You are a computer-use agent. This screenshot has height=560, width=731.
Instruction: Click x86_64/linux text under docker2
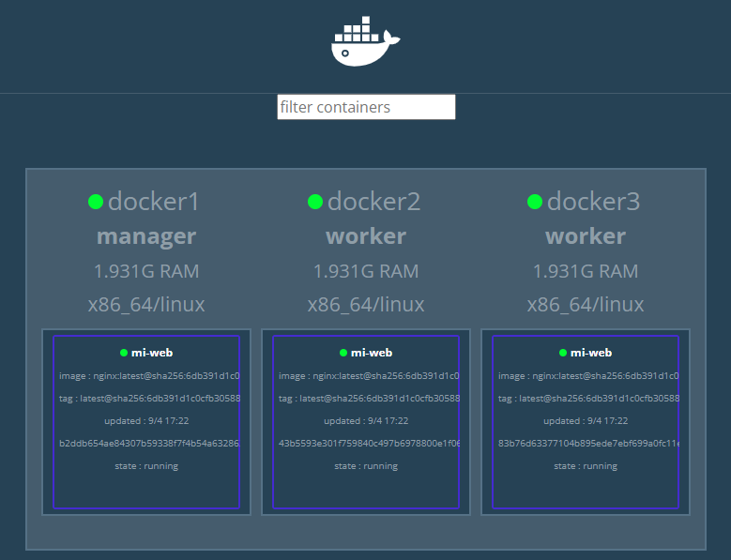tap(366, 305)
